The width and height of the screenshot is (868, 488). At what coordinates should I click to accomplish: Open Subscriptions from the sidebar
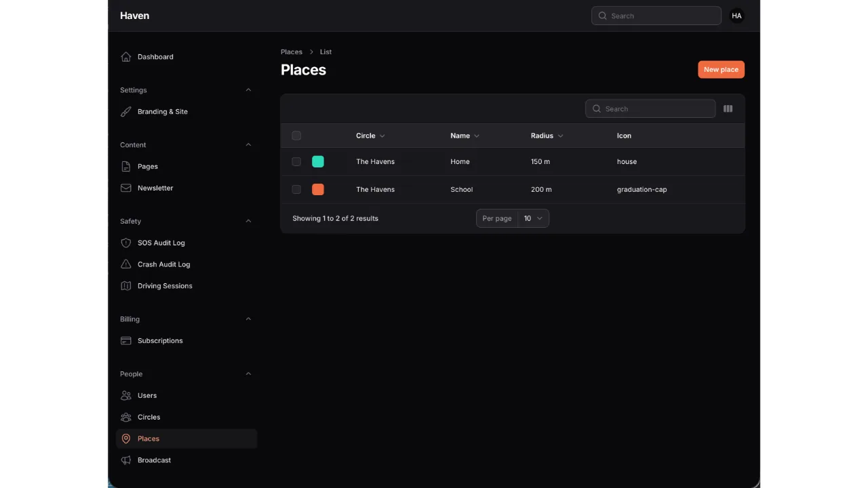[186, 341]
